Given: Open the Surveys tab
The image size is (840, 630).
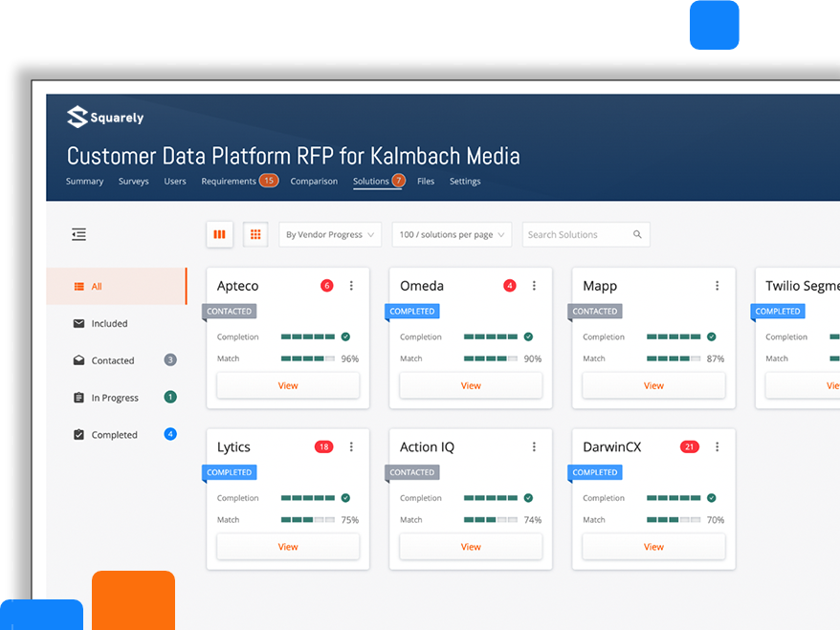Looking at the screenshot, I should (133, 182).
